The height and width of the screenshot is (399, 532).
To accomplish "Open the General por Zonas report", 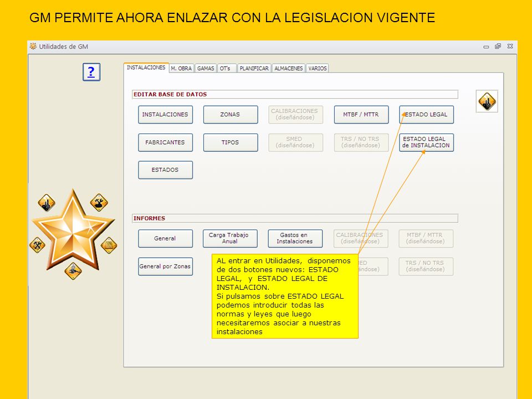I will click(x=165, y=267).
